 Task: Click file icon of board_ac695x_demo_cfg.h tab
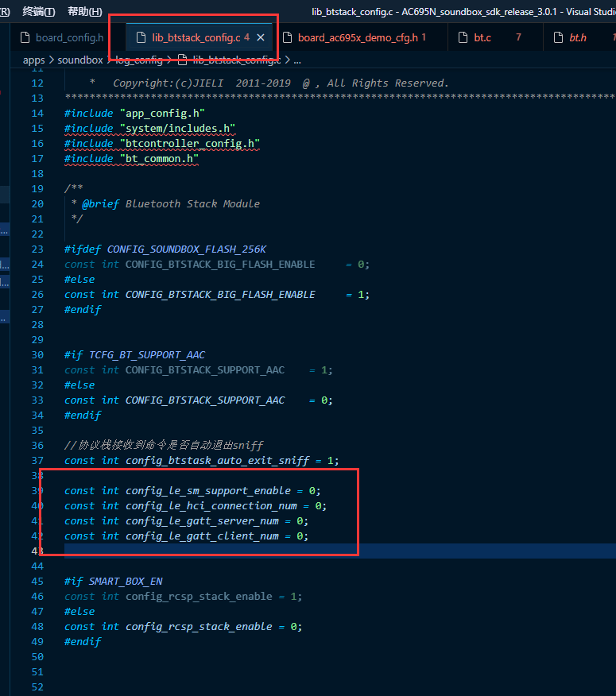click(288, 37)
